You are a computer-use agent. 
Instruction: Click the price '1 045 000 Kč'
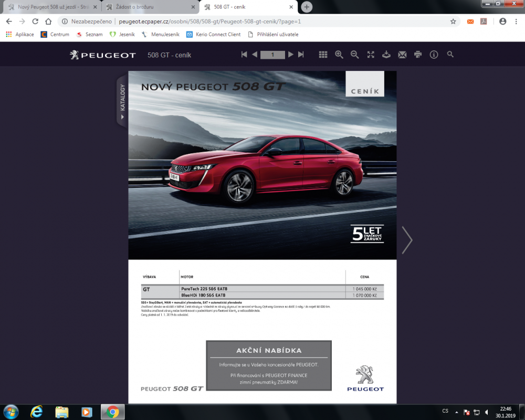[x=365, y=289]
